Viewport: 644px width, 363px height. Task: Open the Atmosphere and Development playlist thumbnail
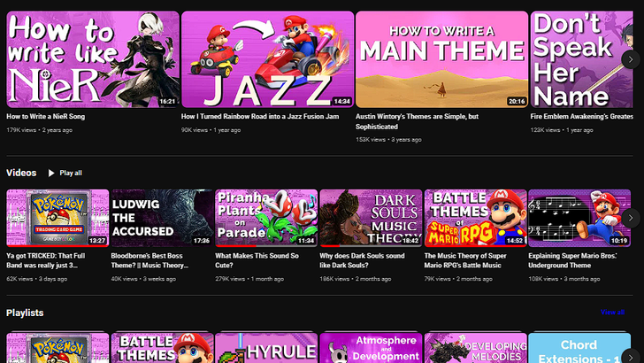point(371,348)
